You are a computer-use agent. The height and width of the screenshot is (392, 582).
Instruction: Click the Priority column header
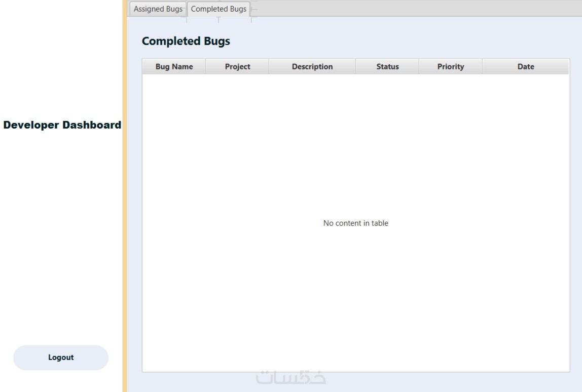(x=451, y=67)
